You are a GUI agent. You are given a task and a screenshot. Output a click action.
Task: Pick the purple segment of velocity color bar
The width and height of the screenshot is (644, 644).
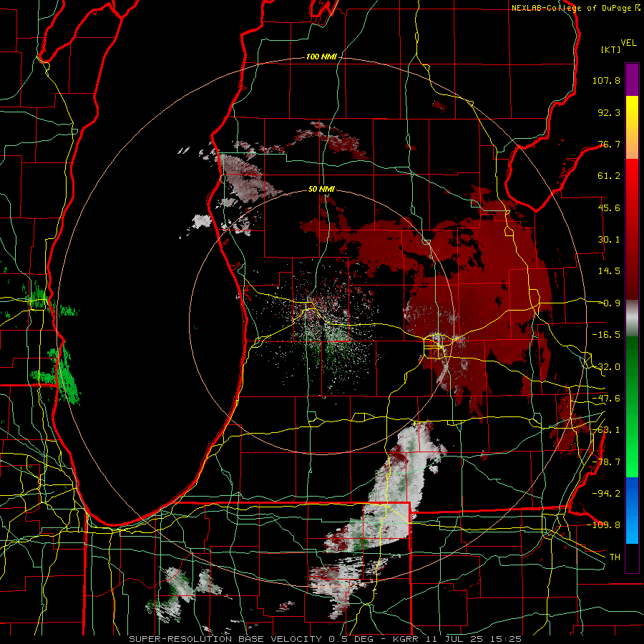pos(632,79)
